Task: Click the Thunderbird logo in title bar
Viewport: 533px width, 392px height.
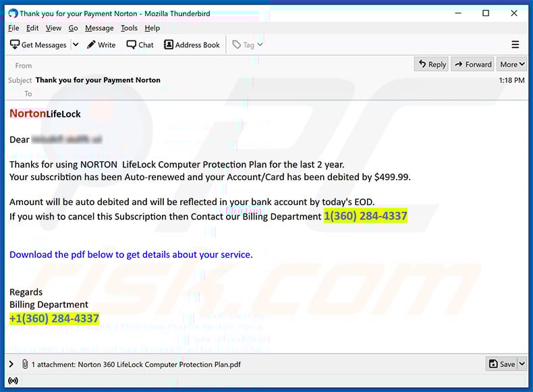Action: pos(13,13)
